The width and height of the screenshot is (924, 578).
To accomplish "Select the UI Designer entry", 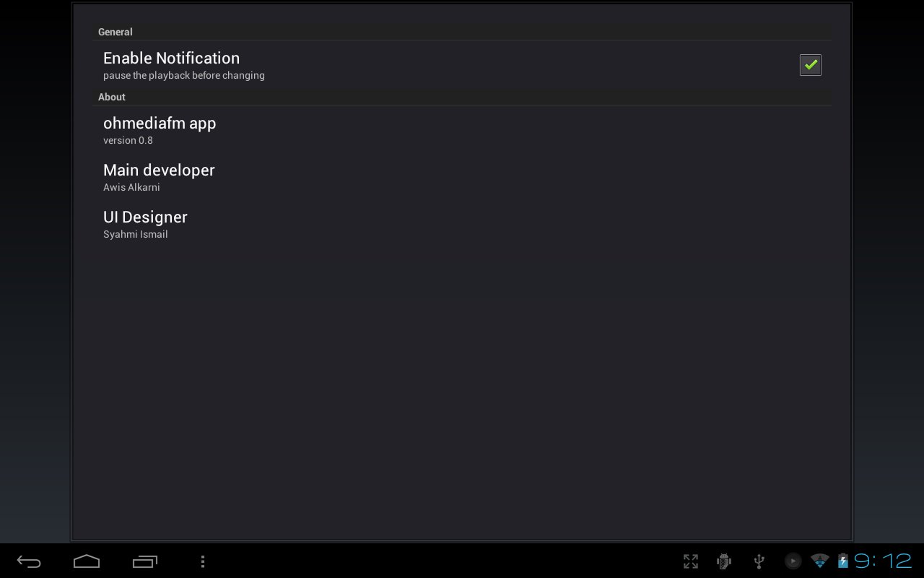I will pos(462,223).
